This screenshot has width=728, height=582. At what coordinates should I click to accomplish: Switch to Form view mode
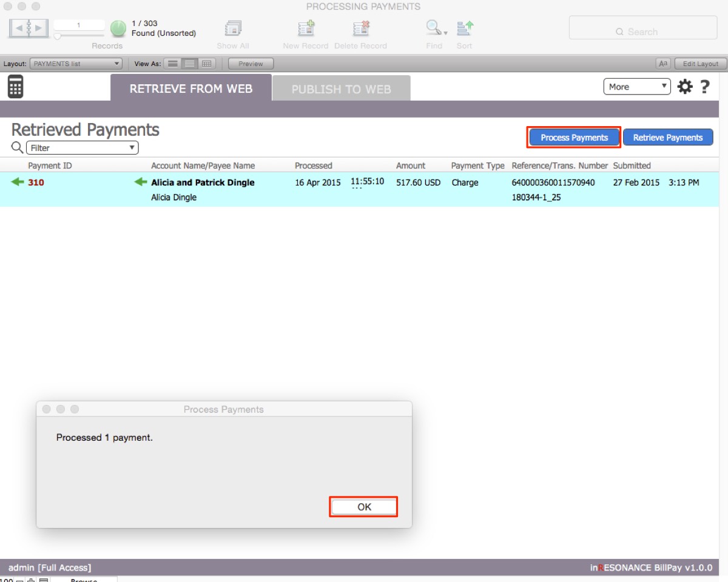click(173, 64)
